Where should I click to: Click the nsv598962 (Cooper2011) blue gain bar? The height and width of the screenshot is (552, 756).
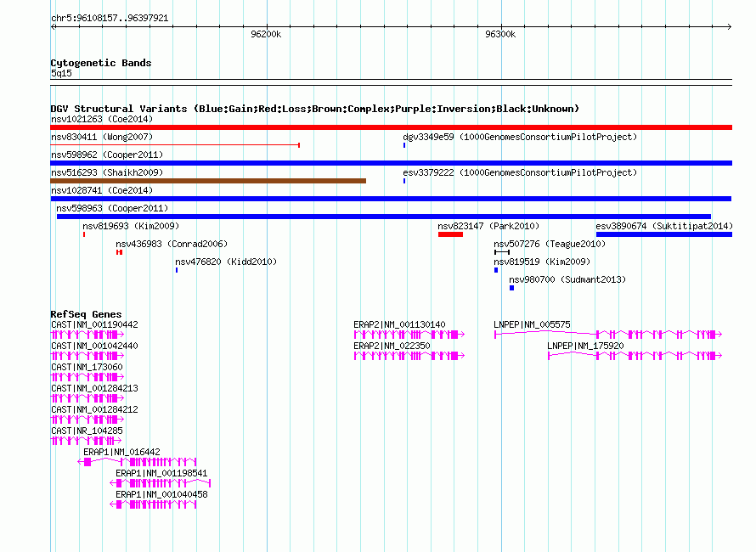click(x=391, y=163)
